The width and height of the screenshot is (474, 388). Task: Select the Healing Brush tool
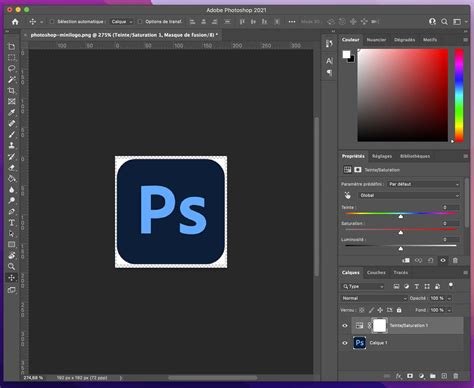(12, 123)
